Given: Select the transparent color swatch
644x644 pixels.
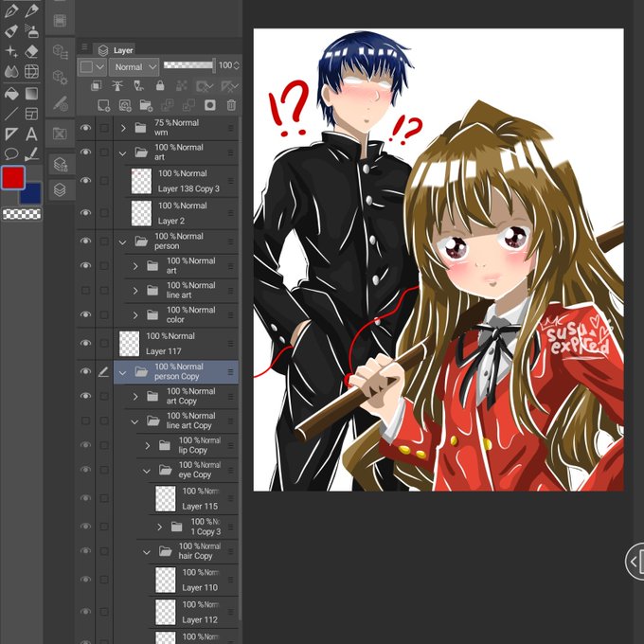Looking at the screenshot, I should coord(22,214).
